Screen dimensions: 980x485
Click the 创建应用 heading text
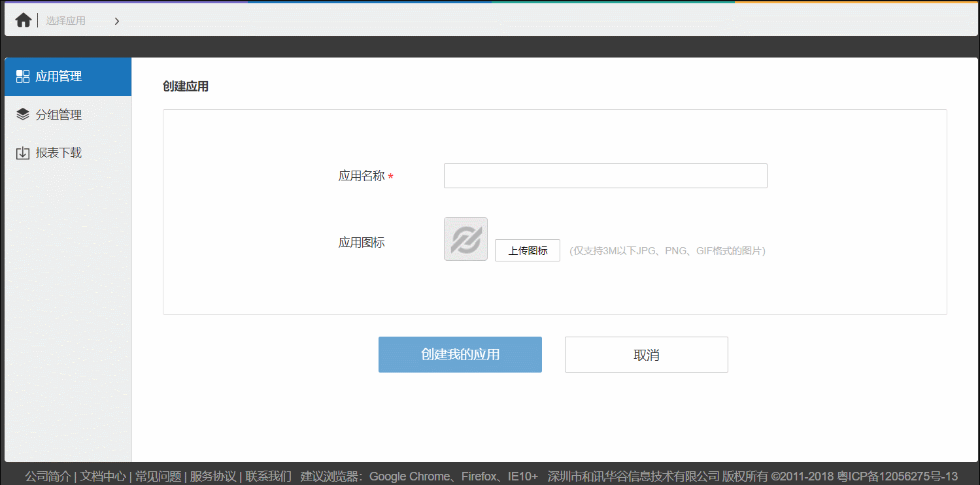point(186,86)
